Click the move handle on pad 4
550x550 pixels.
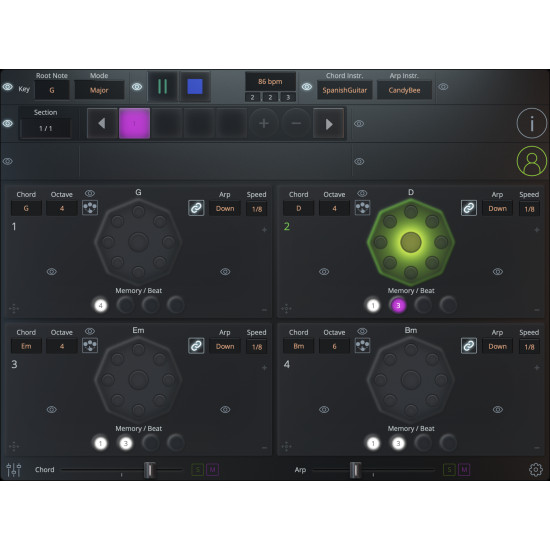click(286, 447)
